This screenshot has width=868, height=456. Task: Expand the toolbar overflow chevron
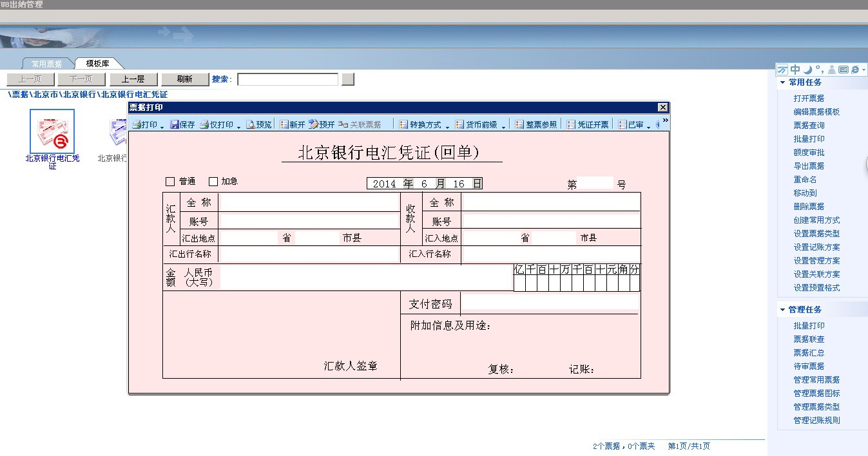click(665, 120)
